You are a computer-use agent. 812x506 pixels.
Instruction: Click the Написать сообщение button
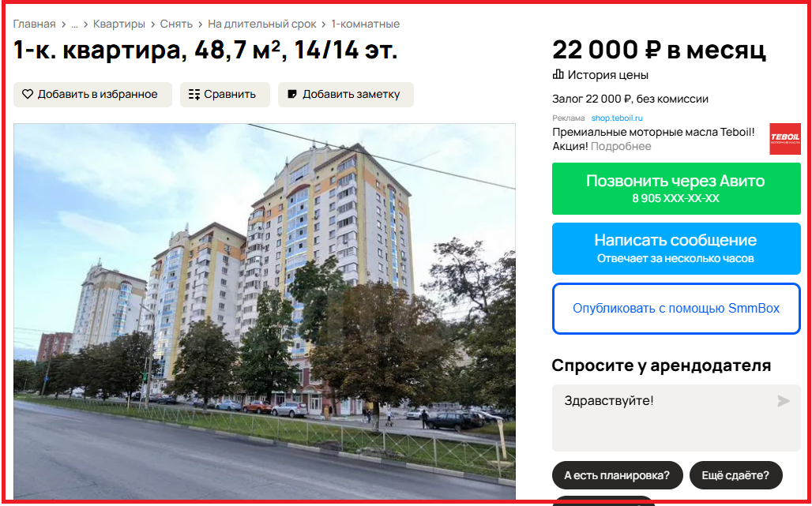click(x=676, y=249)
